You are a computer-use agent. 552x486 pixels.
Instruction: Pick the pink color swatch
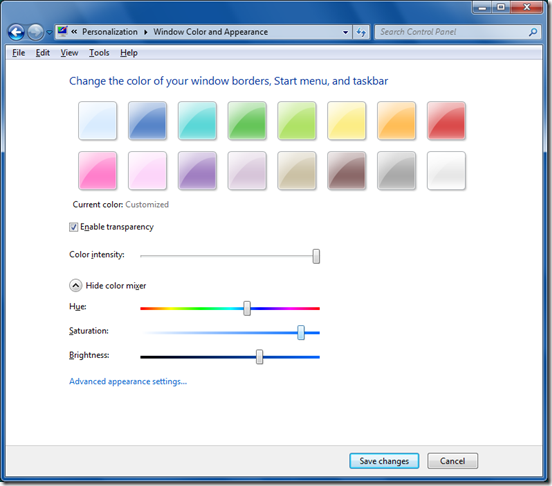98,171
